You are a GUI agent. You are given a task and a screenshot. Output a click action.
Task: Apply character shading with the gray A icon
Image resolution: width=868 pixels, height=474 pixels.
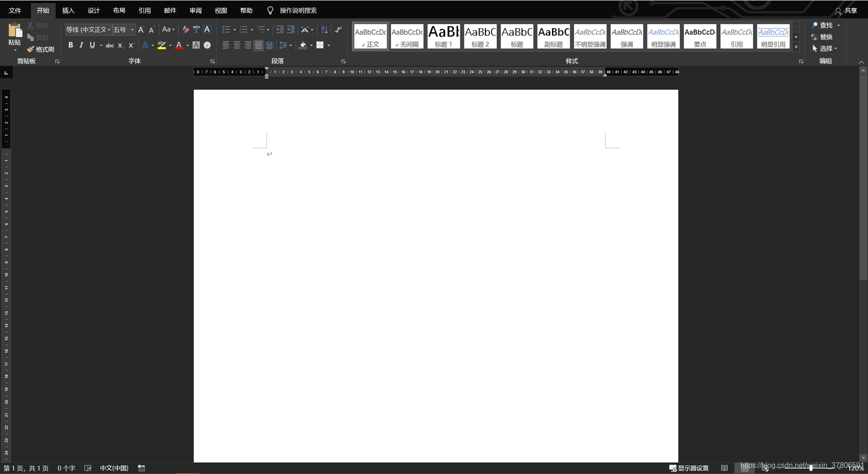[196, 45]
